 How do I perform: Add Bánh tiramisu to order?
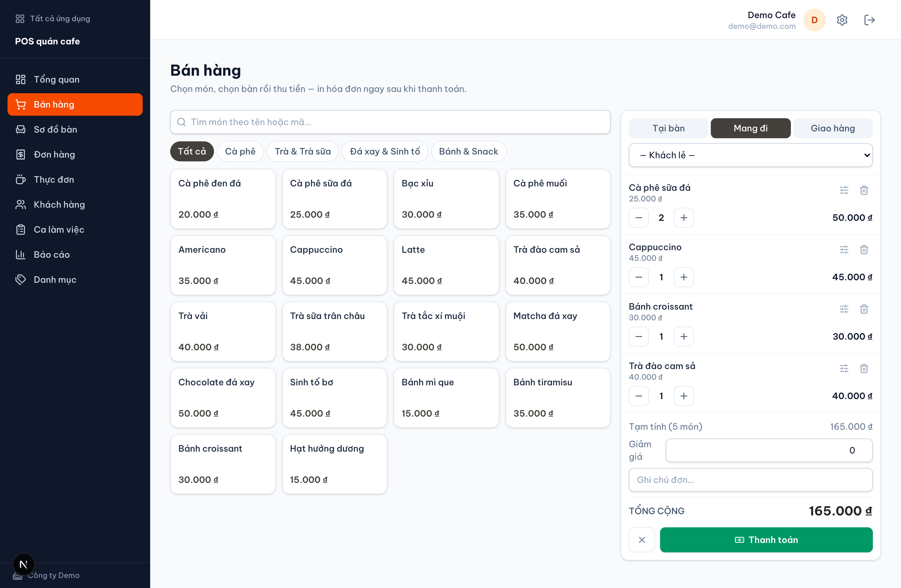click(x=558, y=398)
